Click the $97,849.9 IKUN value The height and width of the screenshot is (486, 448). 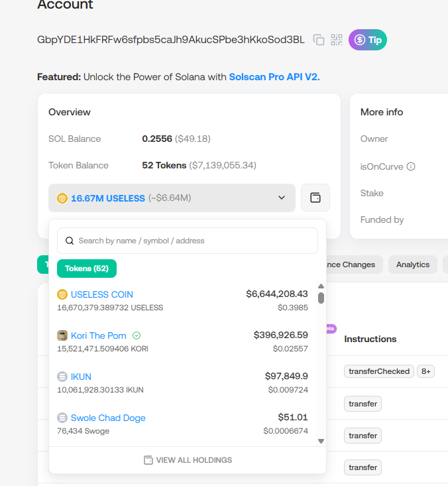pyautogui.click(x=286, y=377)
